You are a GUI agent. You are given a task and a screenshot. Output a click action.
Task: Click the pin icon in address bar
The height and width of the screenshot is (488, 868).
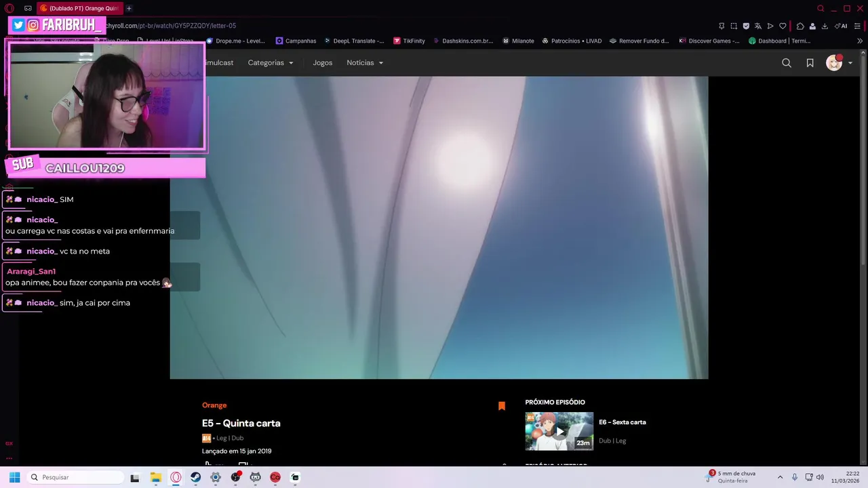[x=722, y=26]
